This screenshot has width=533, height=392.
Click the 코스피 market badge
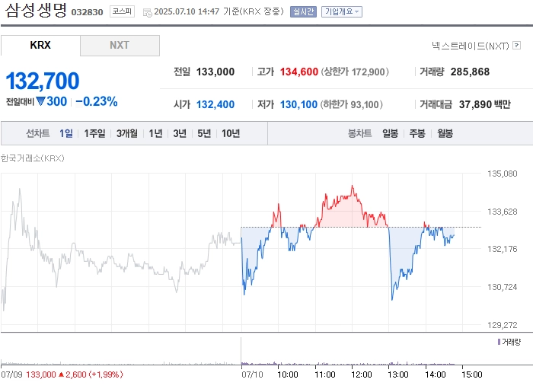122,11
